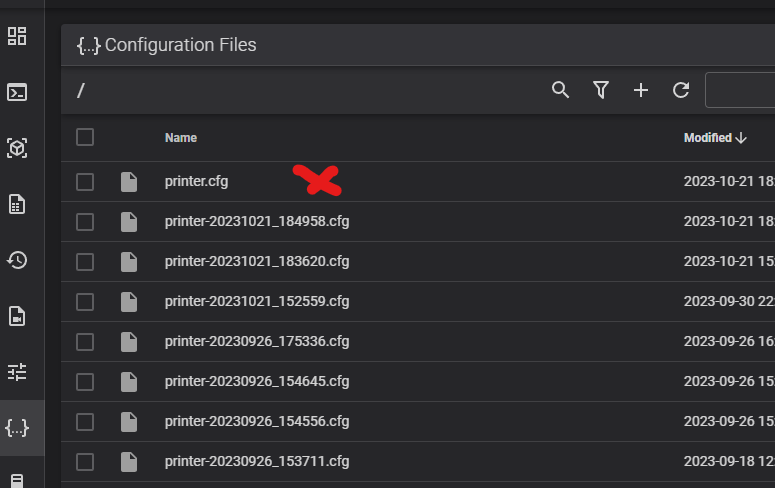The width and height of the screenshot is (775, 488).
Task: Select the Configuration braces sidebar icon
Action: [x=17, y=428]
